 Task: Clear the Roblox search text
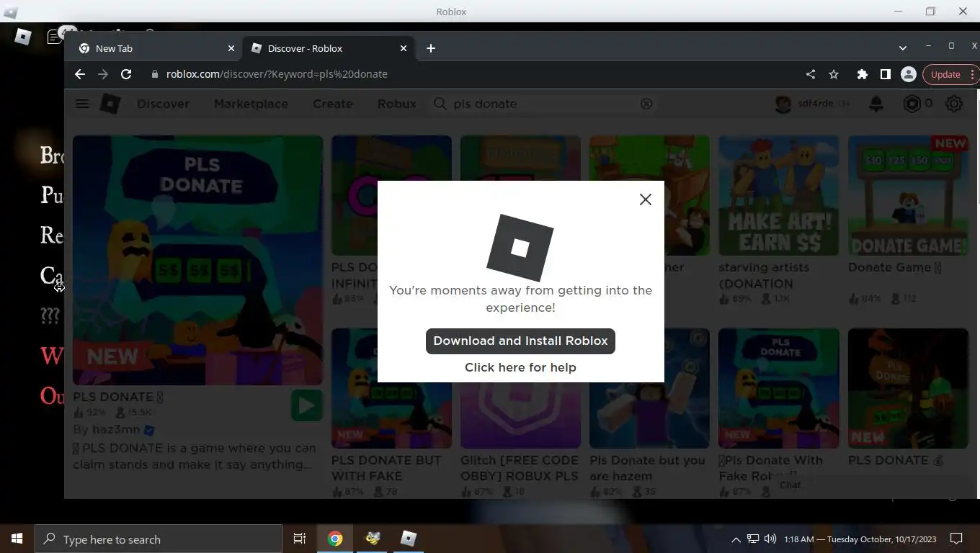tap(646, 104)
